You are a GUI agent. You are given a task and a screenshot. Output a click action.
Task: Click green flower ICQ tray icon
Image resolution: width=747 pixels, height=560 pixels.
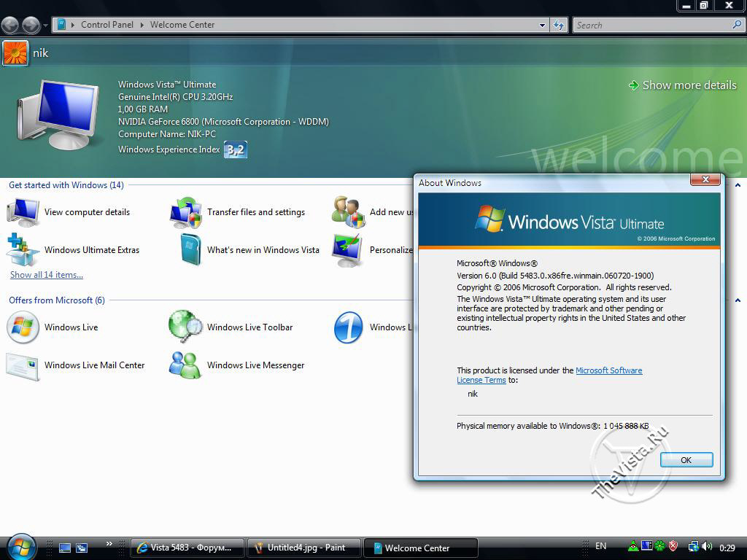tap(659, 546)
